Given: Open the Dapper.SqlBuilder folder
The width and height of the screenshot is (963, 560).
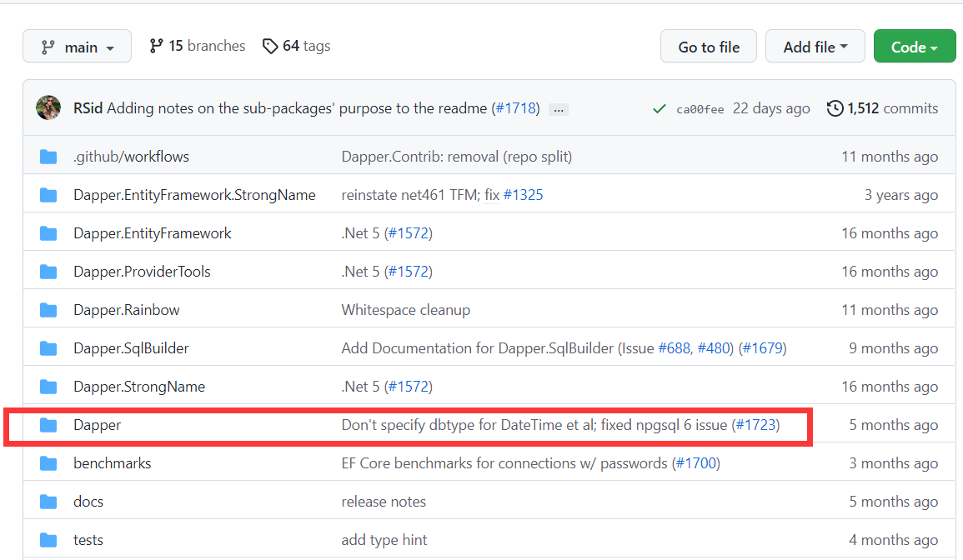Looking at the screenshot, I should click(x=132, y=348).
